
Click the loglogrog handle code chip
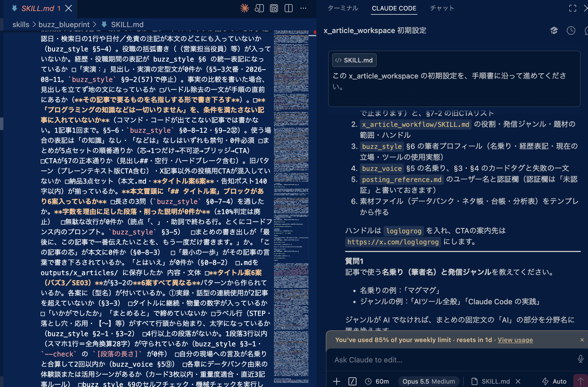tap(404, 231)
